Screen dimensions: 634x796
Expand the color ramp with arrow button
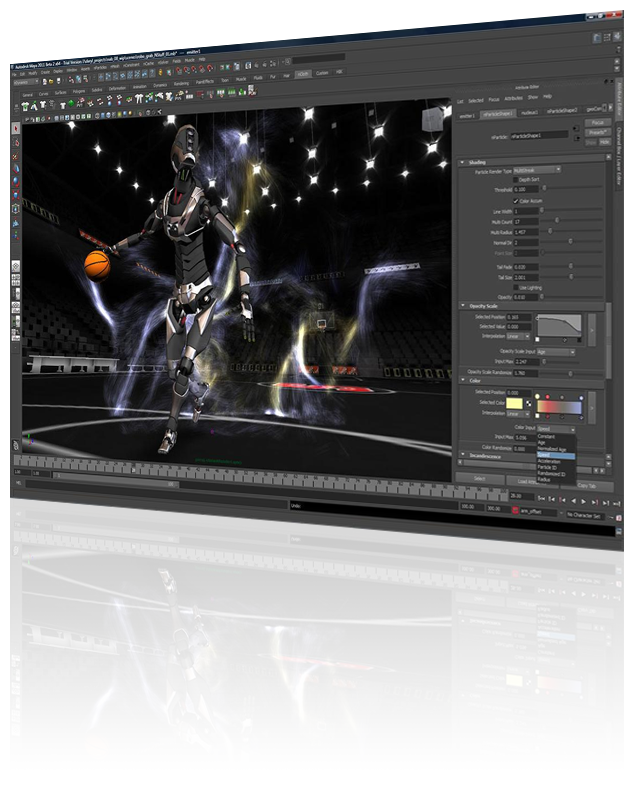click(591, 408)
